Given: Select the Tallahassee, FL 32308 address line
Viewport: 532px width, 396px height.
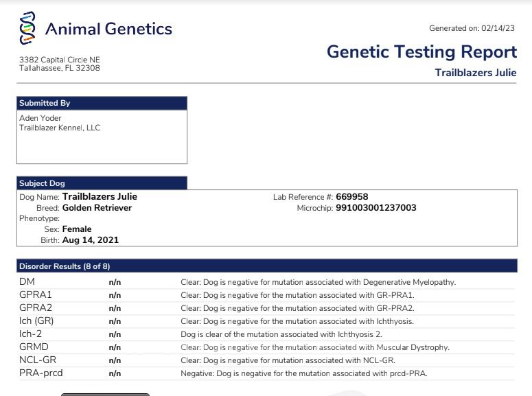Looking at the screenshot, I should point(59,68).
